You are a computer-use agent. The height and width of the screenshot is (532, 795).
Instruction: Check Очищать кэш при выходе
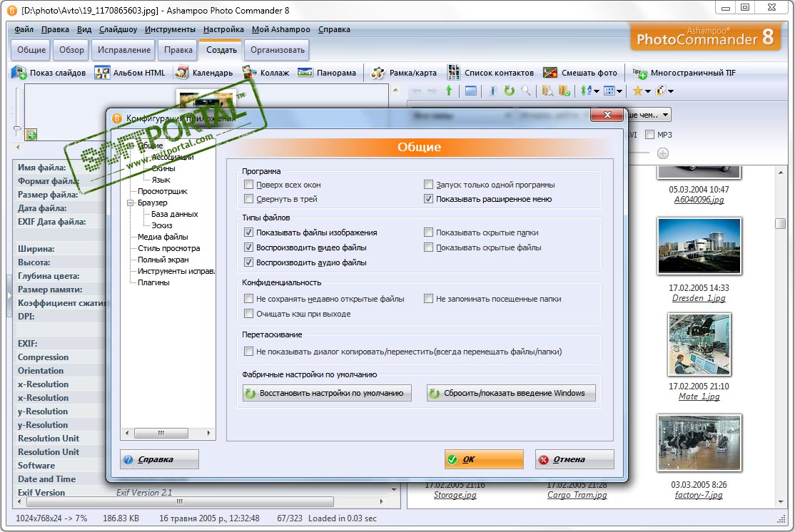(x=248, y=314)
